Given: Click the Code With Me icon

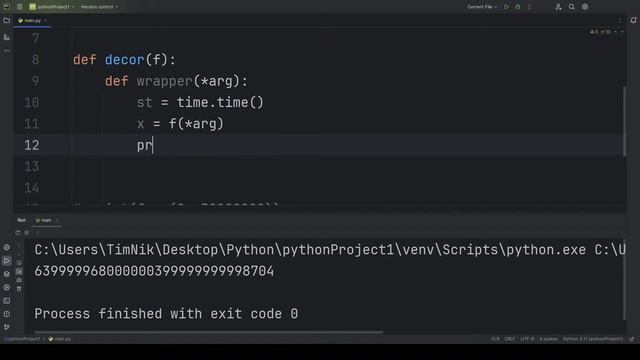Looking at the screenshot, I should [558, 7].
